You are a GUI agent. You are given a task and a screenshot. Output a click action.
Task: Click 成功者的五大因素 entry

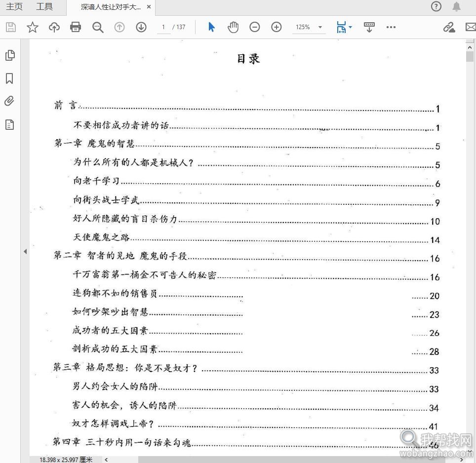tap(256, 331)
